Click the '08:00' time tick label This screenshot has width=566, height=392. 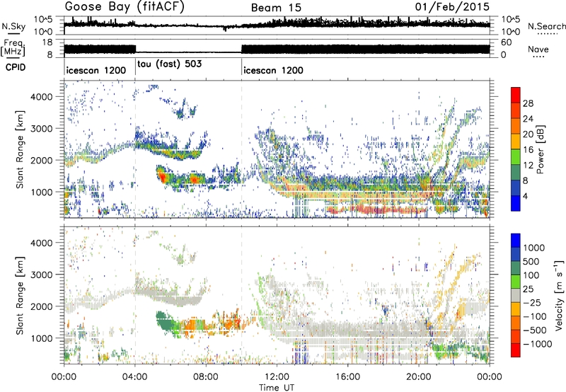point(206,377)
